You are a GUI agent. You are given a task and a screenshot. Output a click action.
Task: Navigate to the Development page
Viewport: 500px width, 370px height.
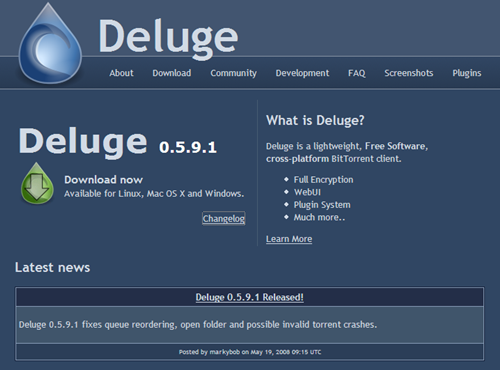[x=302, y=73]
